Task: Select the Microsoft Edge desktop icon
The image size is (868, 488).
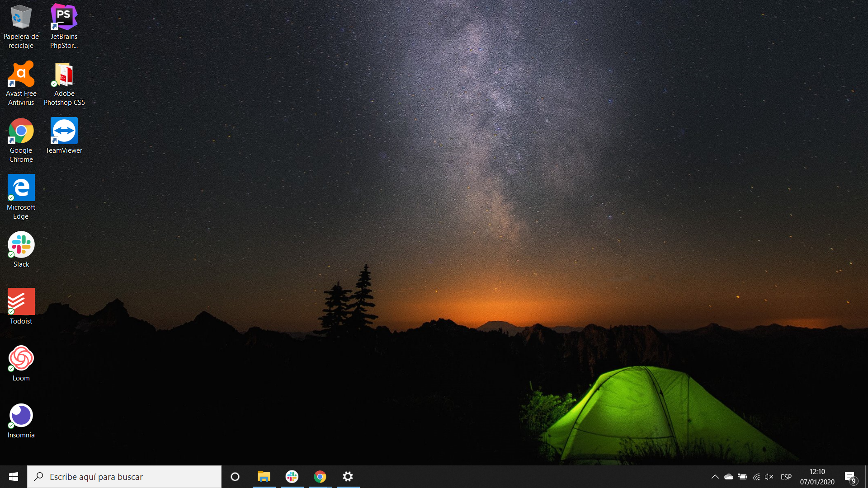Action: click(x=21, y=198)
